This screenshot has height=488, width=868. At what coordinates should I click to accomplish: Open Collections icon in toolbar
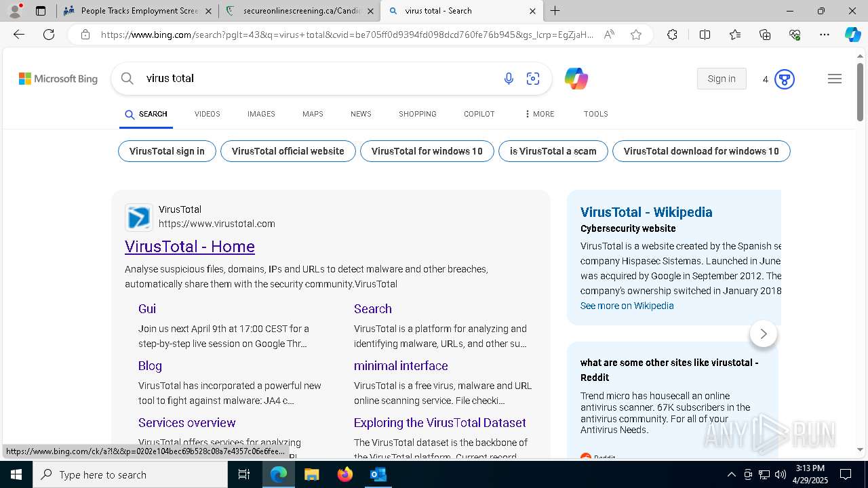(765, 35)
